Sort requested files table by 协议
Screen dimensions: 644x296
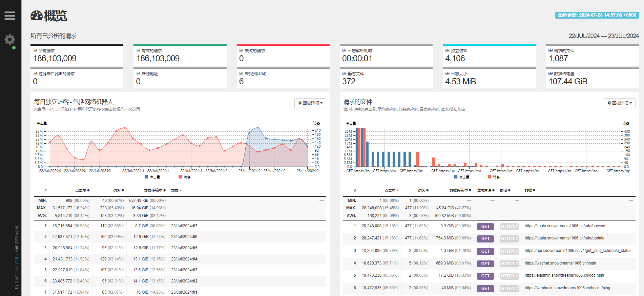coord(505,190)
